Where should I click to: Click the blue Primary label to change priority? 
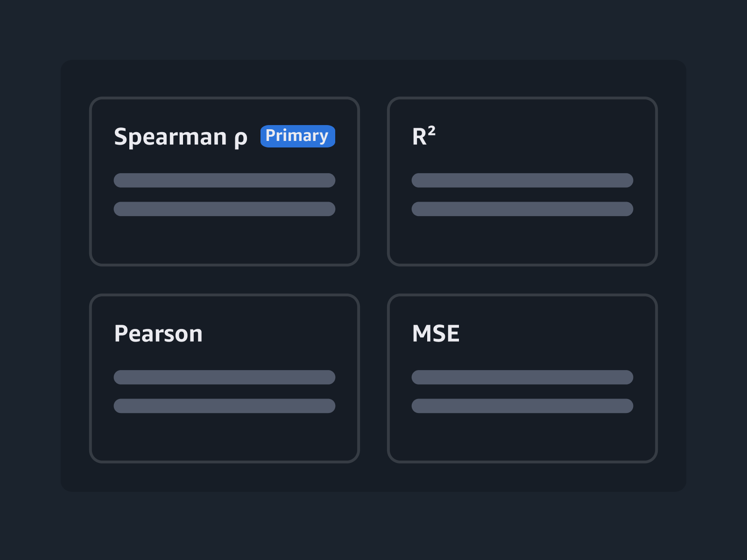297,136
